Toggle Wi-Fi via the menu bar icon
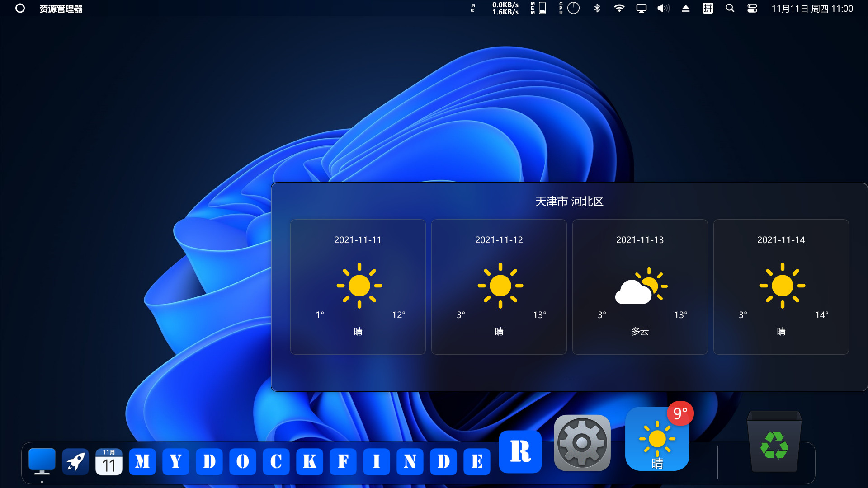This screenshot has width=868, height=488. [620, 8]
